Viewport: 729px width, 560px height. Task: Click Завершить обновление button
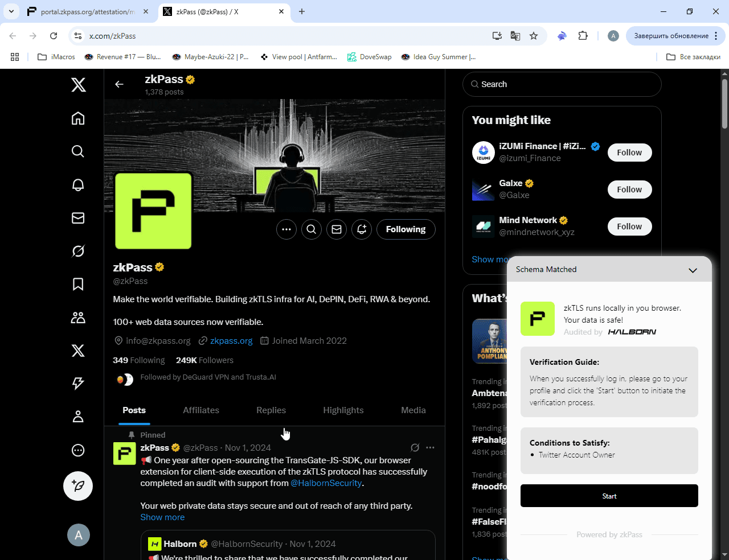coord(671,36)
